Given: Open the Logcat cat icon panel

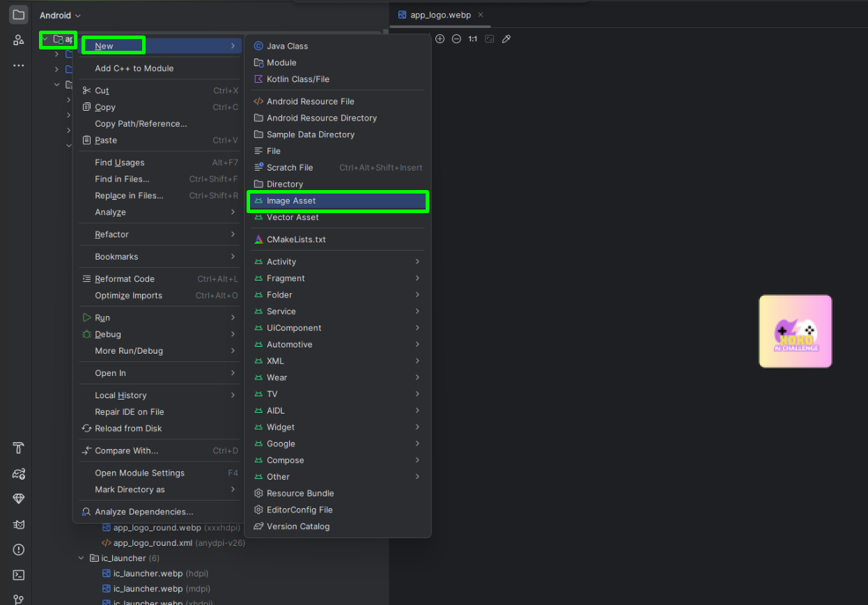Looking at the screenshot, I should (19, 524).
